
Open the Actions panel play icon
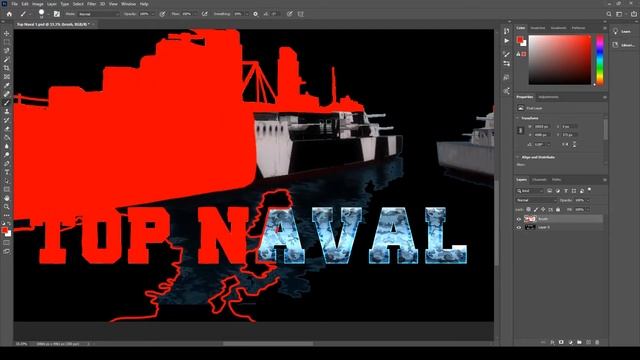tap(507, 41)
